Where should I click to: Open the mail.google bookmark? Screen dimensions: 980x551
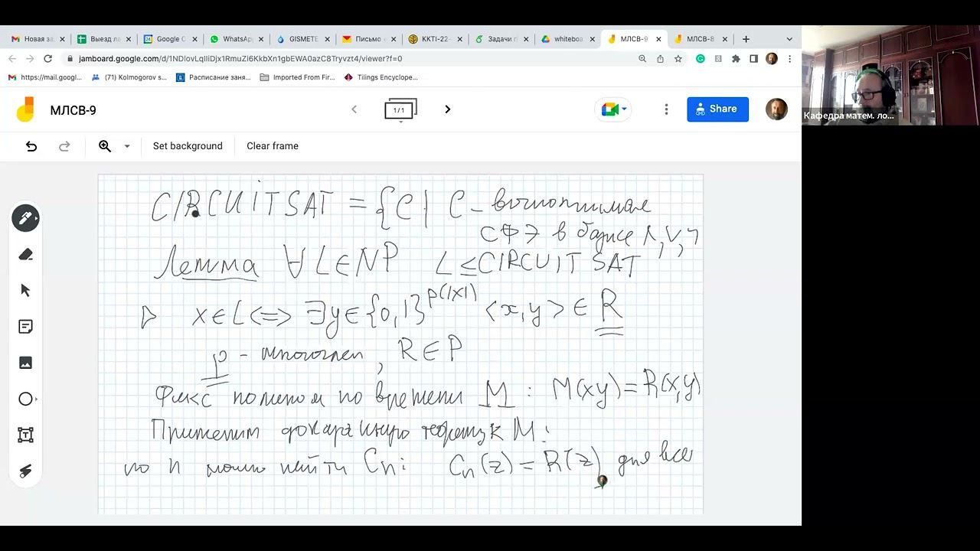45,77
